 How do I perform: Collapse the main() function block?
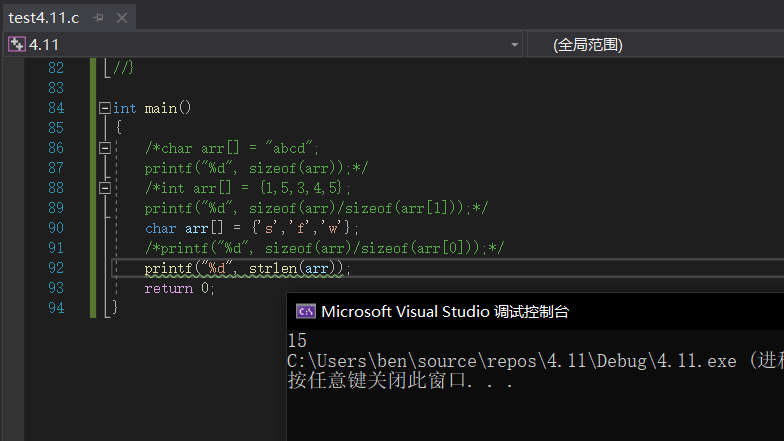pyautogui.click(x=104, y=108)
